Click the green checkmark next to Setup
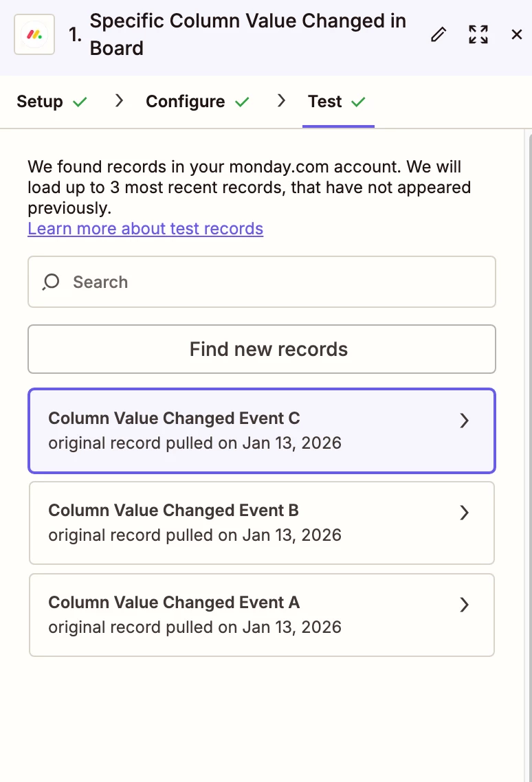The image size is (532, 782). click(x=80, y=102)
